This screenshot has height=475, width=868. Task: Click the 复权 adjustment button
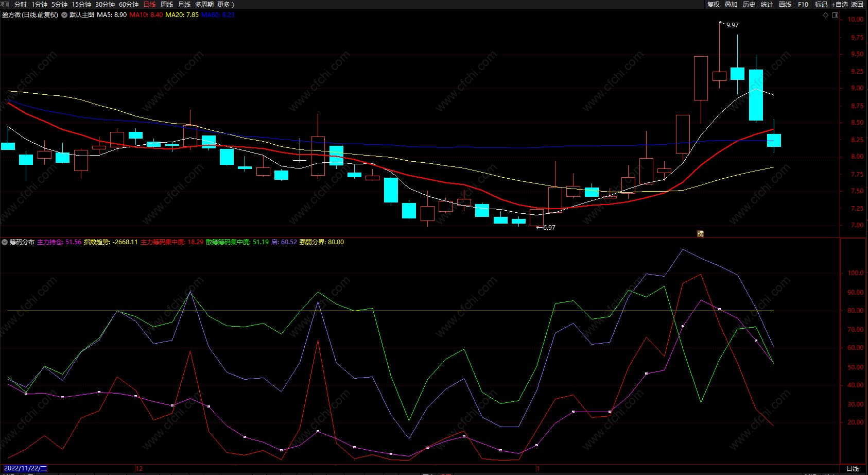click(x=714, y=5)
